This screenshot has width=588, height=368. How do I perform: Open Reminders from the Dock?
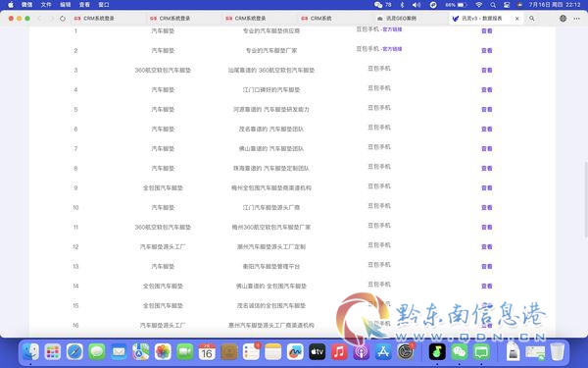click(x=251, y=352)
